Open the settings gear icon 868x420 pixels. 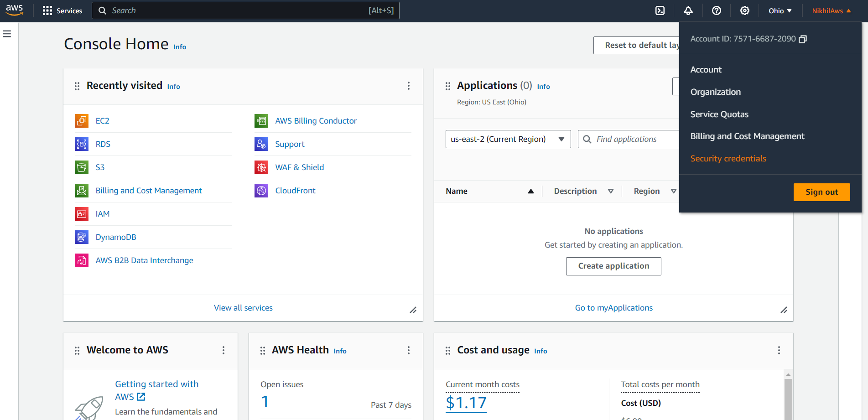pos(745,10)
